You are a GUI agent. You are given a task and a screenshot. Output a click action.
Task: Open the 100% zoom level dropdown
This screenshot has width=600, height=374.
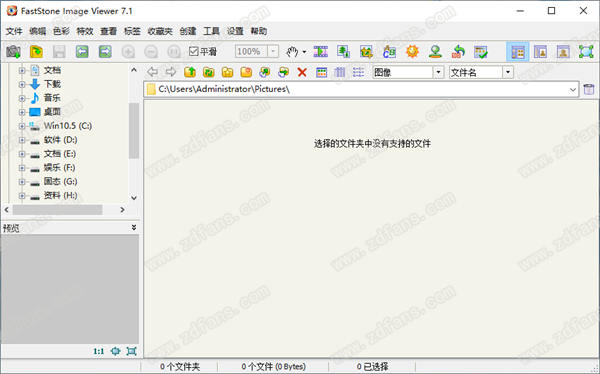click(273, 51)
